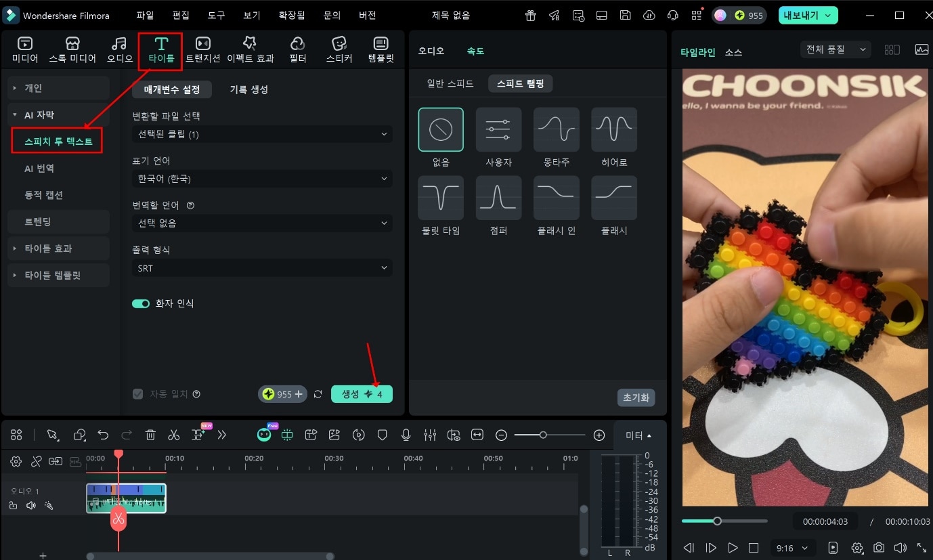Open the 출력 형식 SRT dropdown

click(261, 268)
